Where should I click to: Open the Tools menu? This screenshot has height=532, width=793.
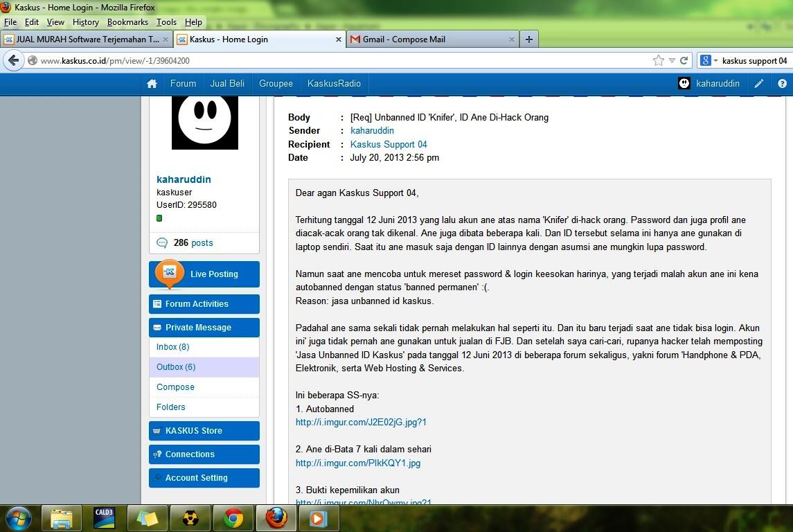point(166,22)
